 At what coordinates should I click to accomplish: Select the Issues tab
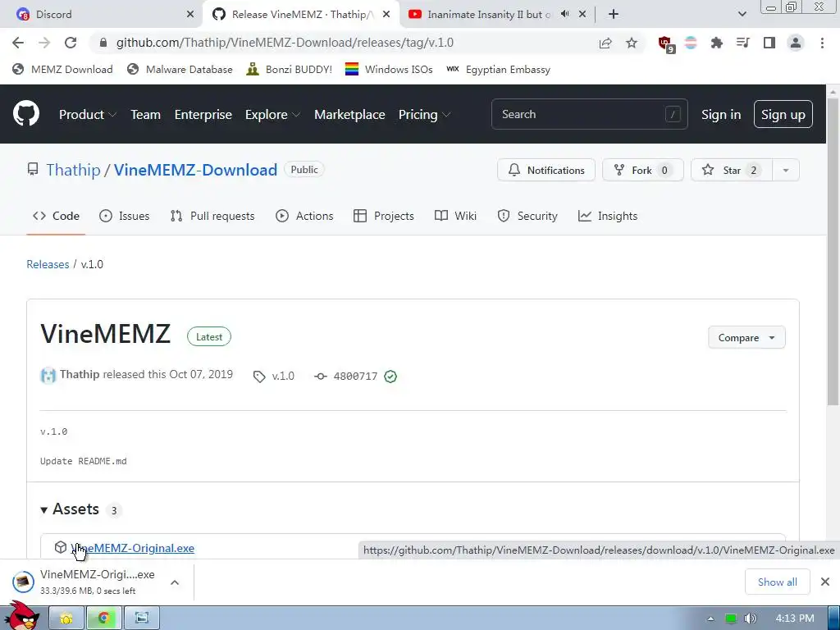[125, 216]
